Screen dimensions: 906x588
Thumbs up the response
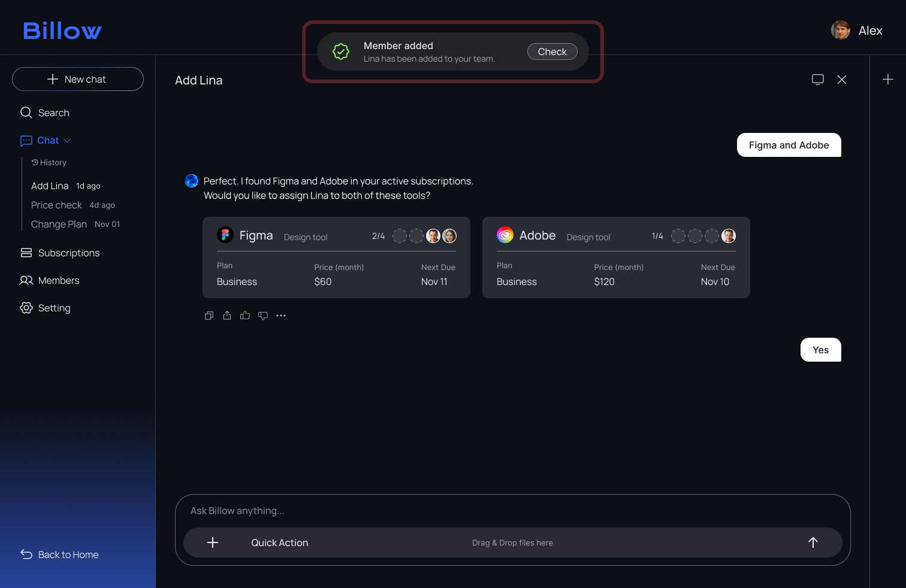pos(245,316)
